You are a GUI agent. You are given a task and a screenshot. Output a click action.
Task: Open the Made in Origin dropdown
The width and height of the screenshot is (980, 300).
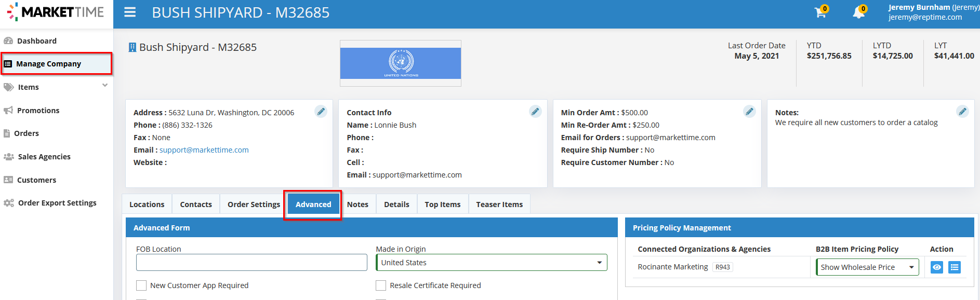[492, 263]
